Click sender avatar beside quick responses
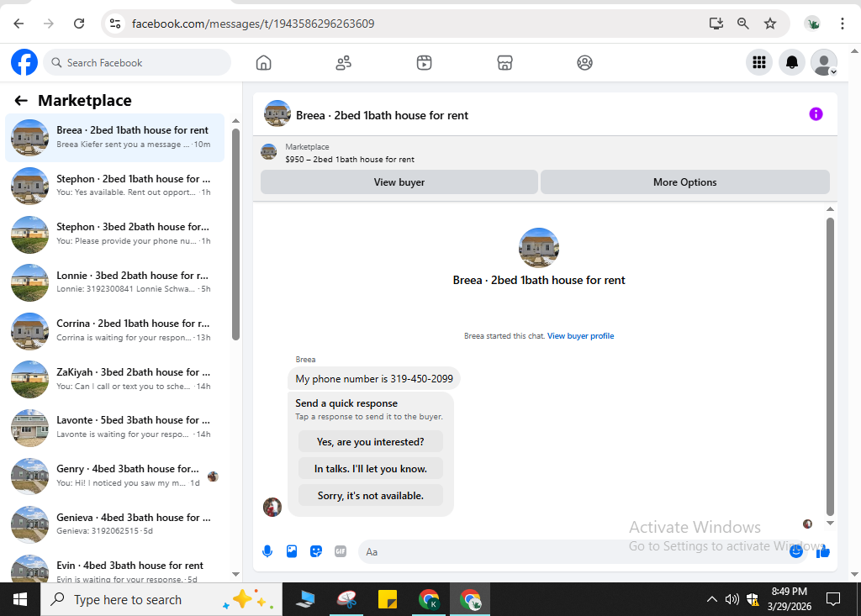861x616 pixels. tap(272, 507)
